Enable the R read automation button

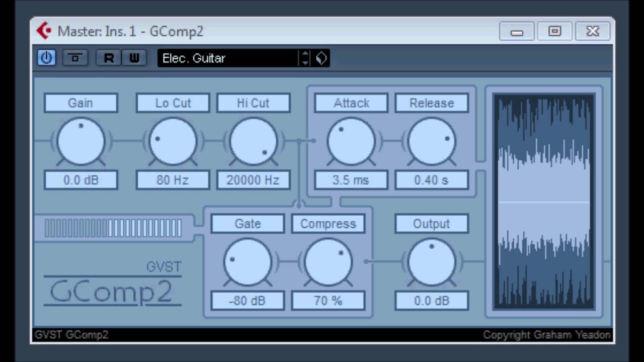109,58
